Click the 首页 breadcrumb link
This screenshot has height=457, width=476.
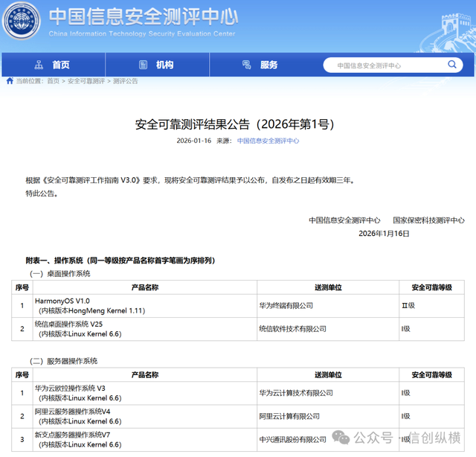pos(53,80)
